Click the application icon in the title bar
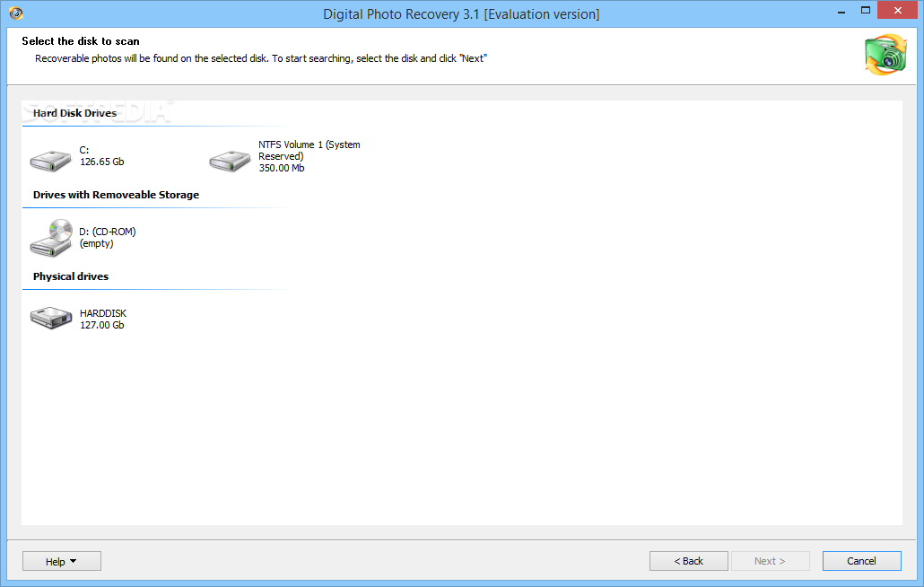924x587 pixels. [x=16, y=13]
